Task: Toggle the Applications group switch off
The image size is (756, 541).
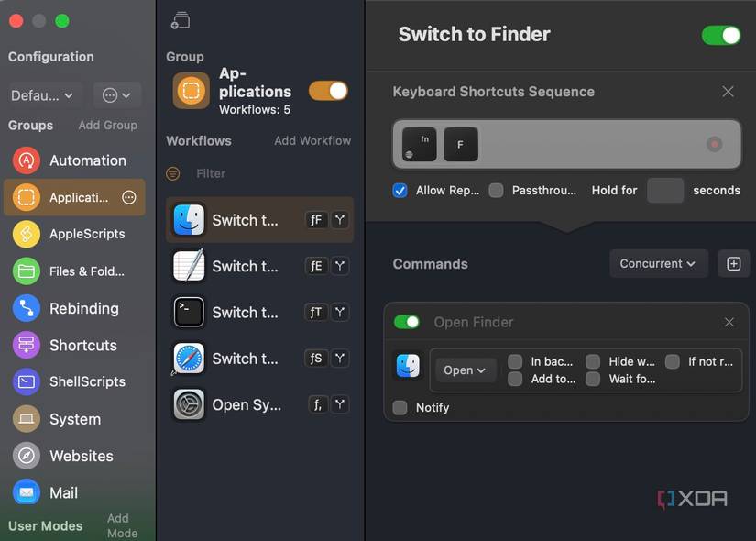Action: 328,91
